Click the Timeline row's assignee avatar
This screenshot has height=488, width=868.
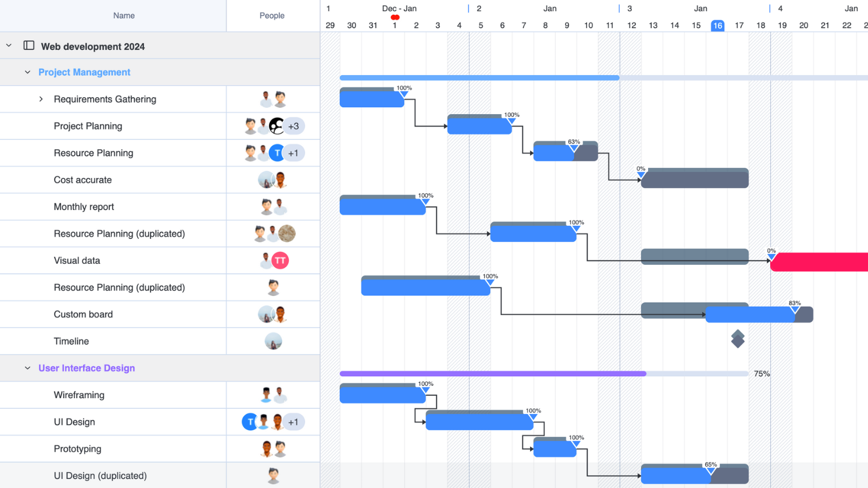point(273,341)
